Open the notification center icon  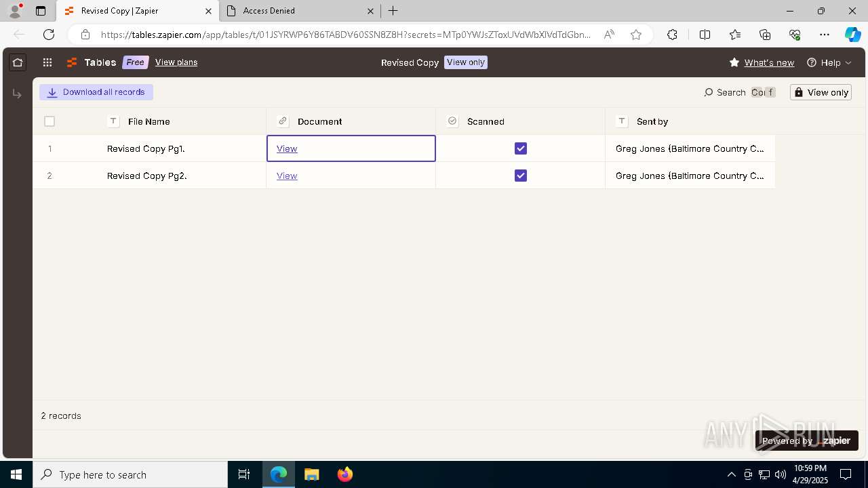846,474
